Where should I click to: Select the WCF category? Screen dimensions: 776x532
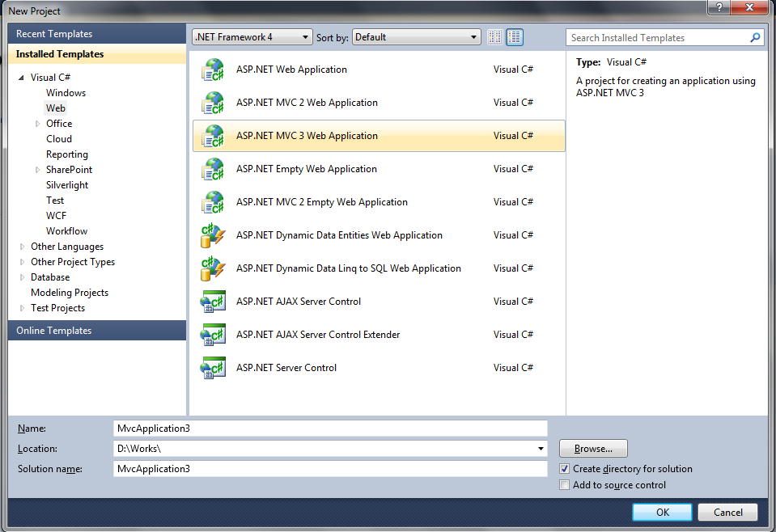click(56, 216)
